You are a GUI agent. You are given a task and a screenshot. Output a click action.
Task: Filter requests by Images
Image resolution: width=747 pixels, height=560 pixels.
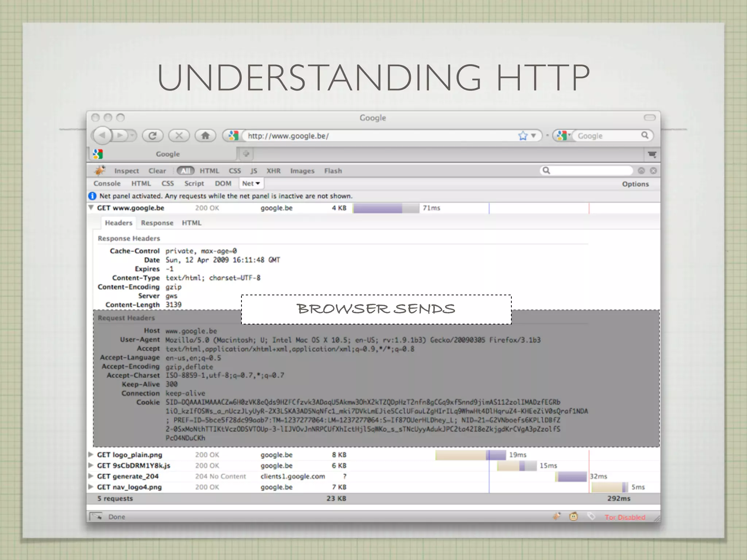(302, 171)
